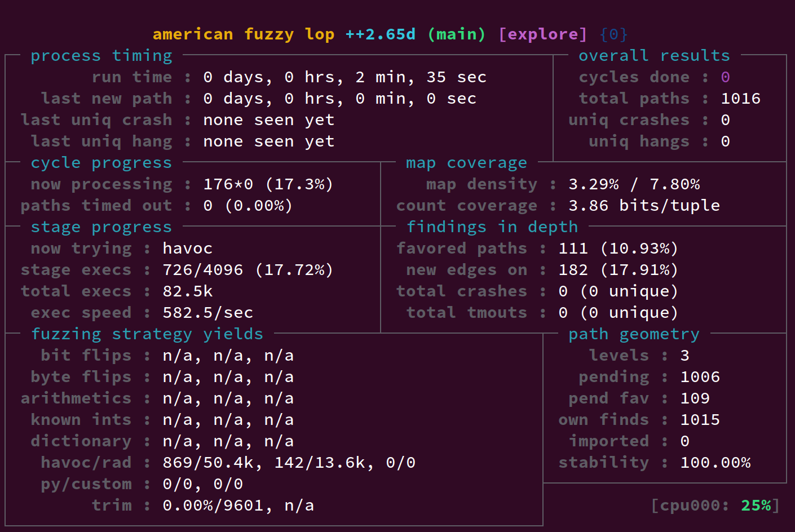Click the cpu000 usage '25%' indicator
This screenshot has height=532, width=795.
[x=756, y=506]
